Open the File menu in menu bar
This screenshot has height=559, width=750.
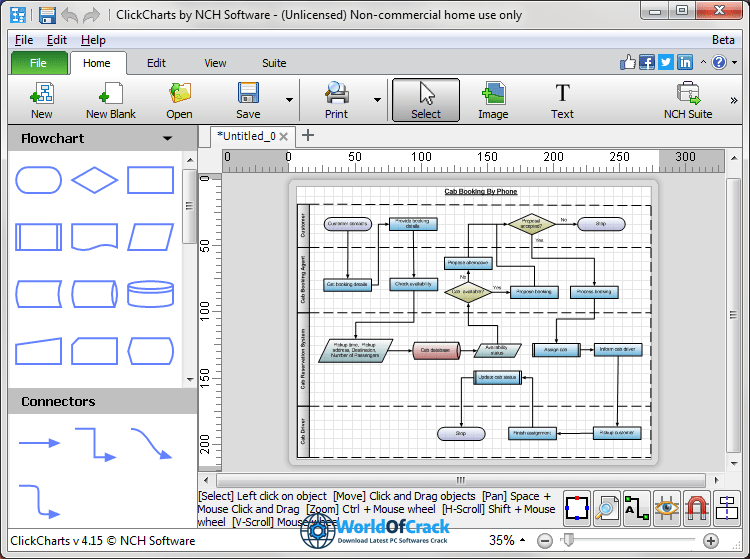(24, 40)
